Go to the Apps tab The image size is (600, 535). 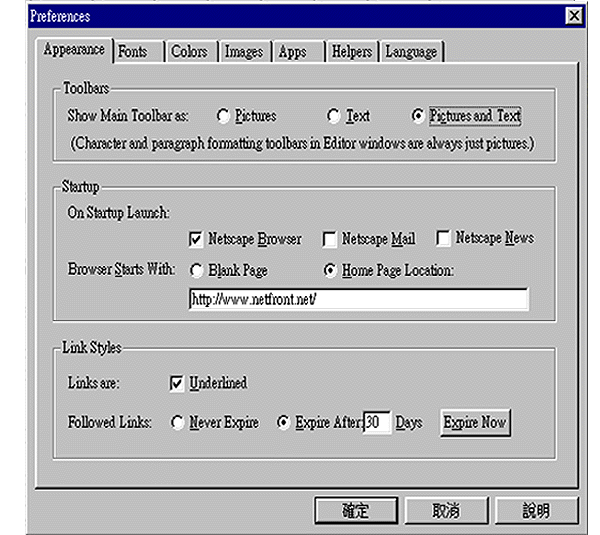pyautogui.click(x=299, y=51)
